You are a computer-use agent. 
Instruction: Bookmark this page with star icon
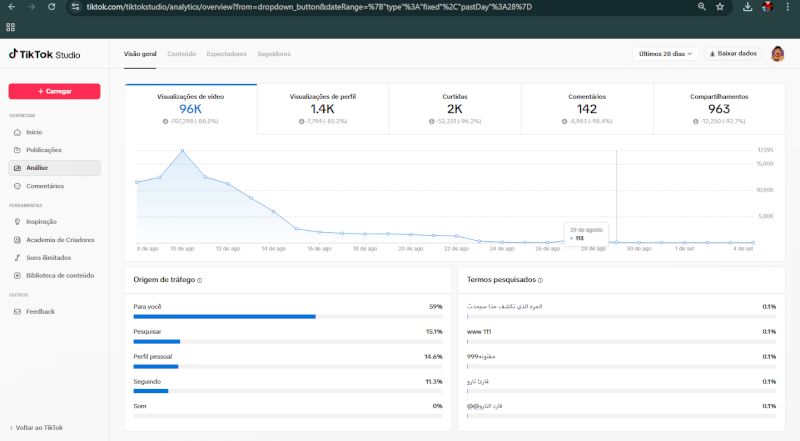click(720, 7)
